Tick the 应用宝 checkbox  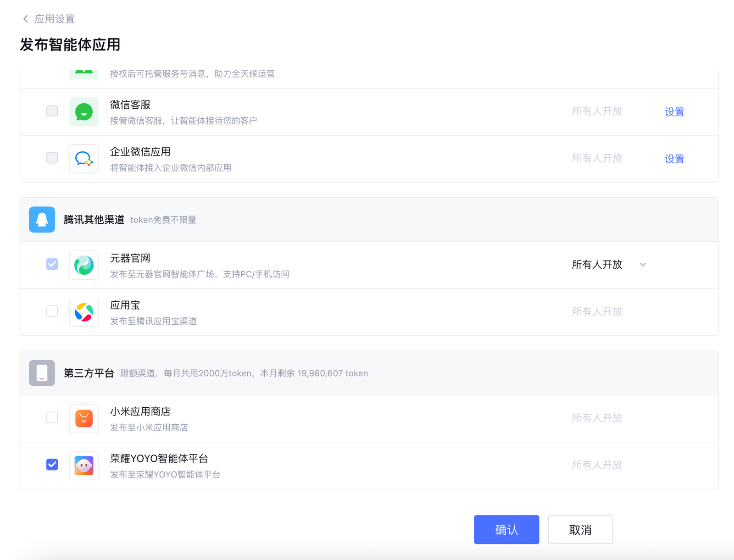[x=52, y=311]
